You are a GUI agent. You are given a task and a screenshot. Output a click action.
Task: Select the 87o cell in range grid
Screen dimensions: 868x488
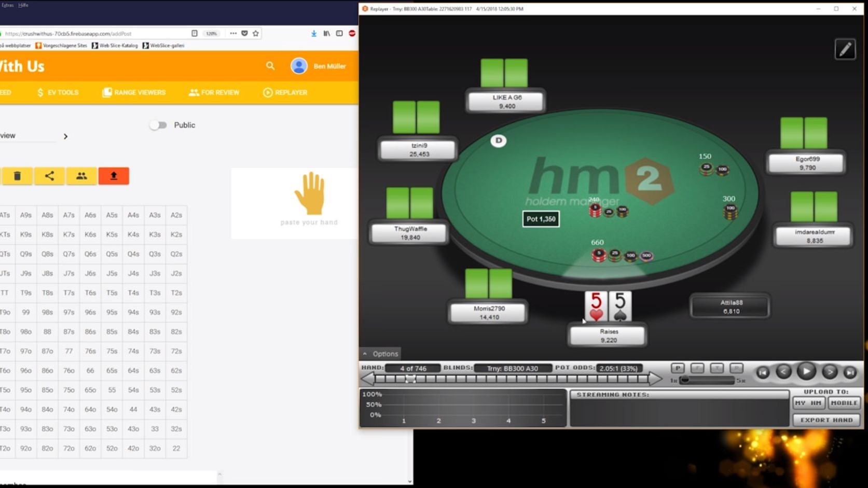[47, 351]
